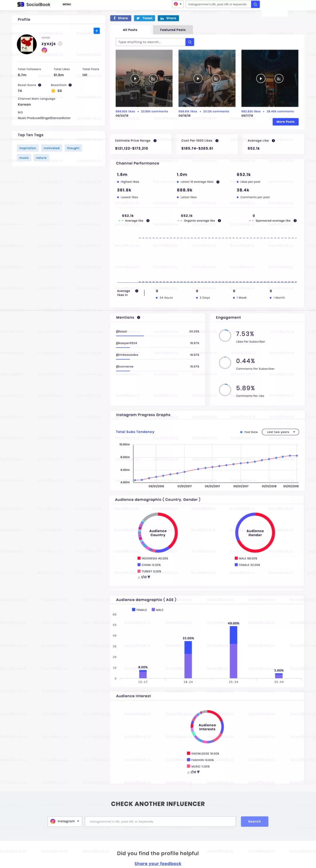Viewport: 316px width, 868px height.
Task: Click the posts search magnifier button
Action: [190, 42]
